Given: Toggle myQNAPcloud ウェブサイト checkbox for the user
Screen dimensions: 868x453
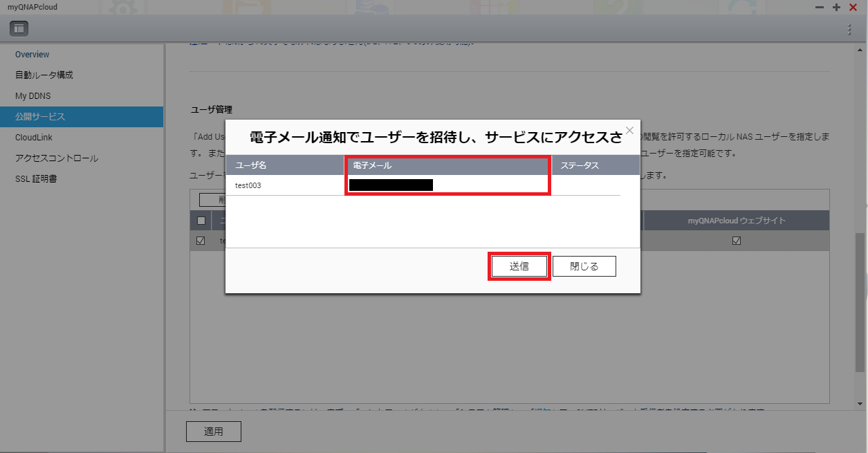Looking at the screenshot, I should (737, 241).
